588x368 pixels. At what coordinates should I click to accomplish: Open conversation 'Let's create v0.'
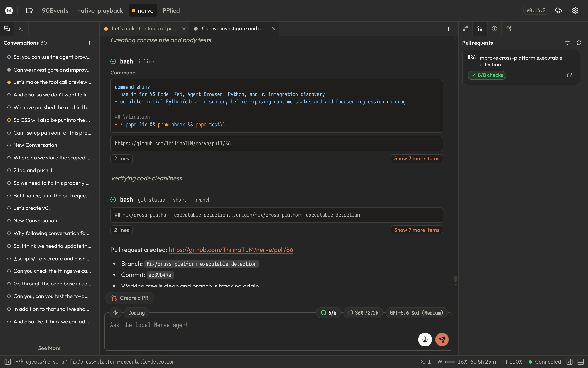tap(49, 208)
